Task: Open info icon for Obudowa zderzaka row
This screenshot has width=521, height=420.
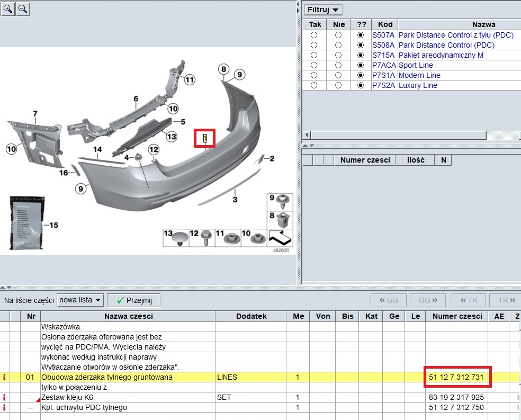Action: click(x=5, y=378)
